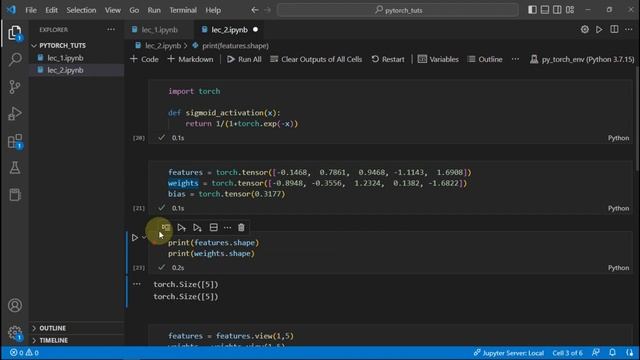This screenshot has width=640, height=360.
Task: Open the Explorer view in activity bar
Action: coord(15,33)
